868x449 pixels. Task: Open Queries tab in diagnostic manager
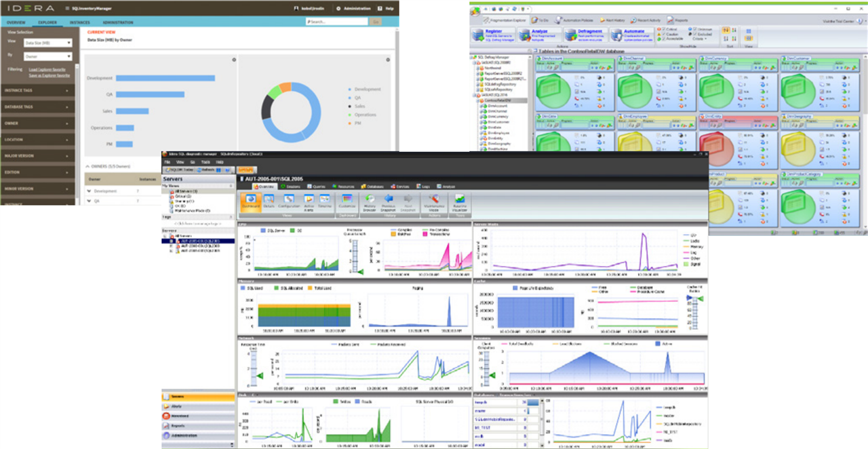[x=318, y=186]
